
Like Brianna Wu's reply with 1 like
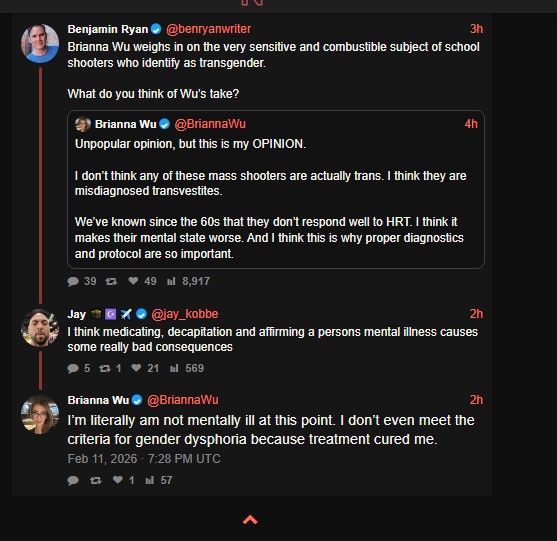click(x=118, y=480)
